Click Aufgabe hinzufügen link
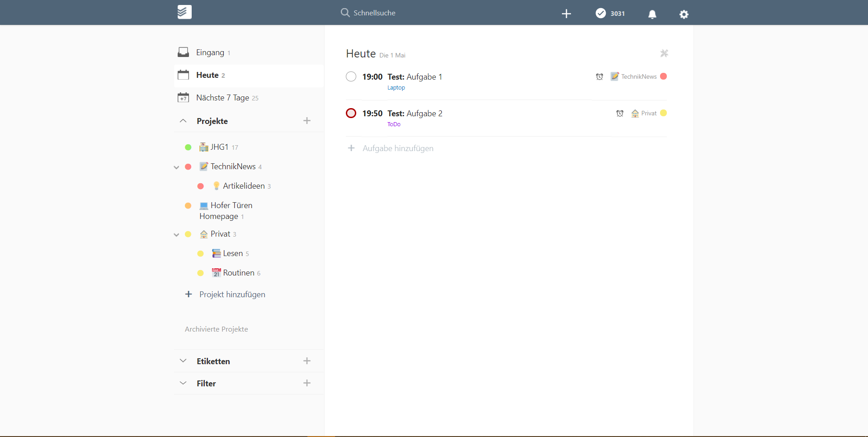The image size is (868, 437). (398, 148)
